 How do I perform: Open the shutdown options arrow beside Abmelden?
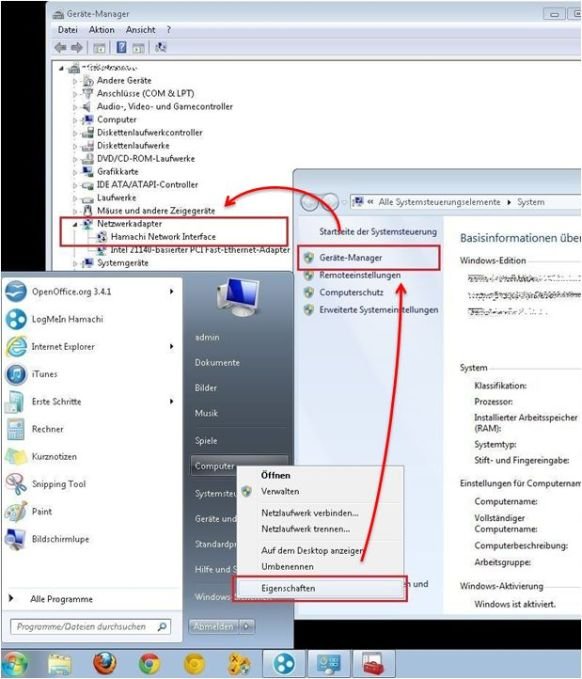click(x=247, y=626)
